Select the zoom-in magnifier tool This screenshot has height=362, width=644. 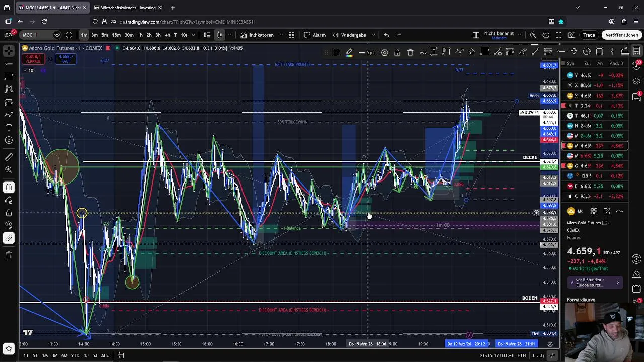[x=9, y=170]
